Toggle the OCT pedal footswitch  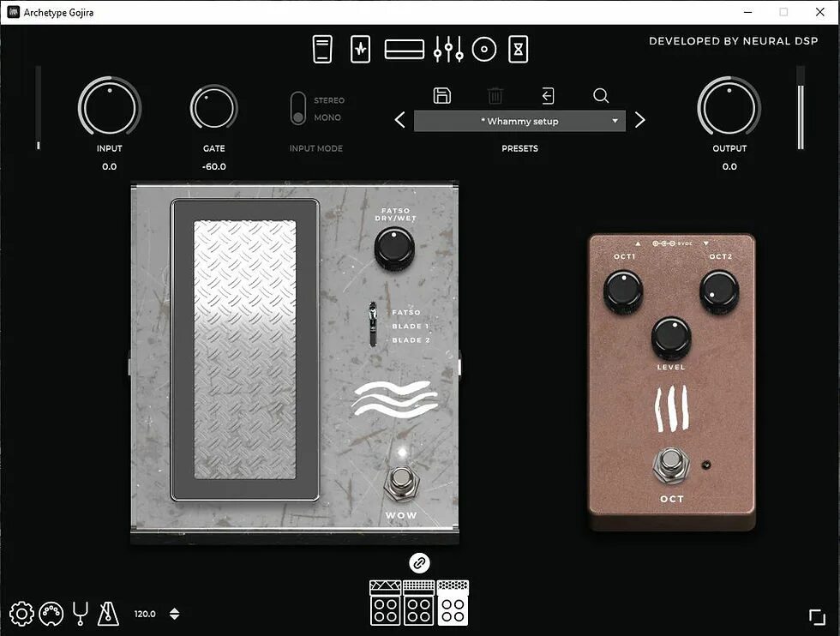coord(670,465)
